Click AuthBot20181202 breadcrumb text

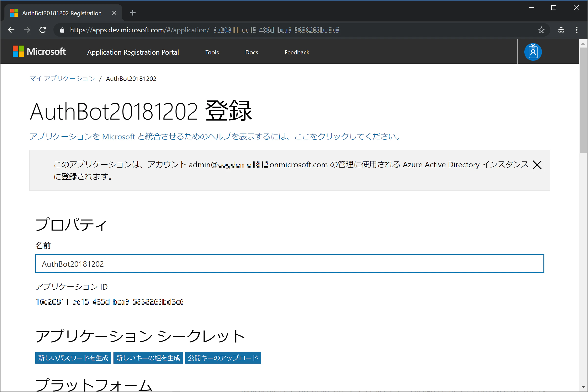[131, 78]
